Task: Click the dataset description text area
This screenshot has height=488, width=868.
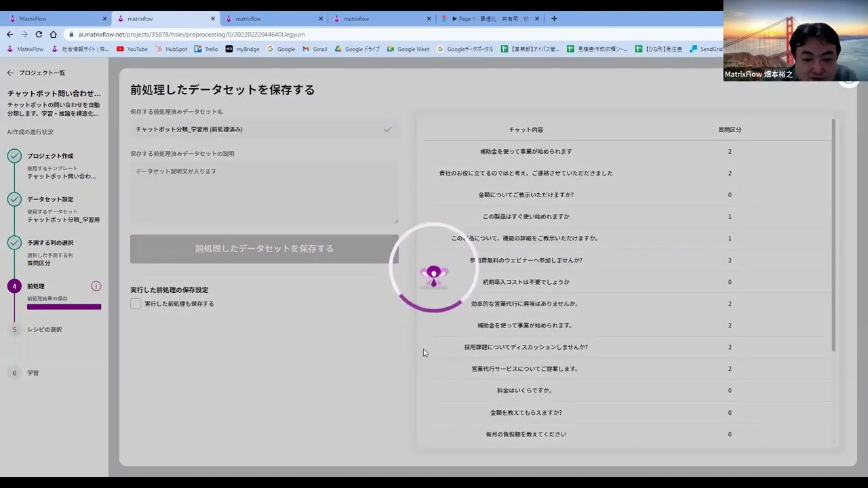Action: pos(264,193)
